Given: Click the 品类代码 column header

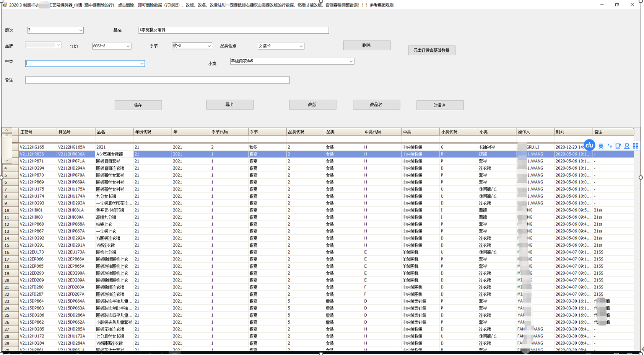Looking at the screenshot, I should click(x=306, y=132).
